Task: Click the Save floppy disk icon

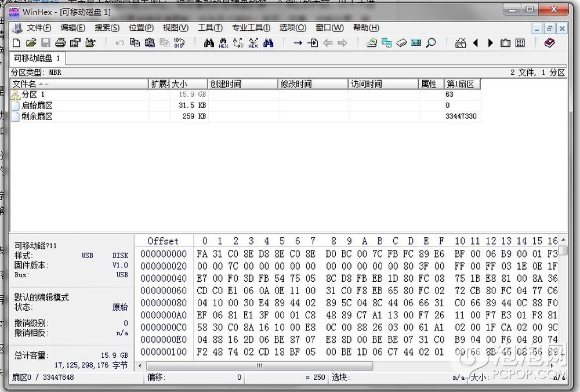Action: [45, 43]
